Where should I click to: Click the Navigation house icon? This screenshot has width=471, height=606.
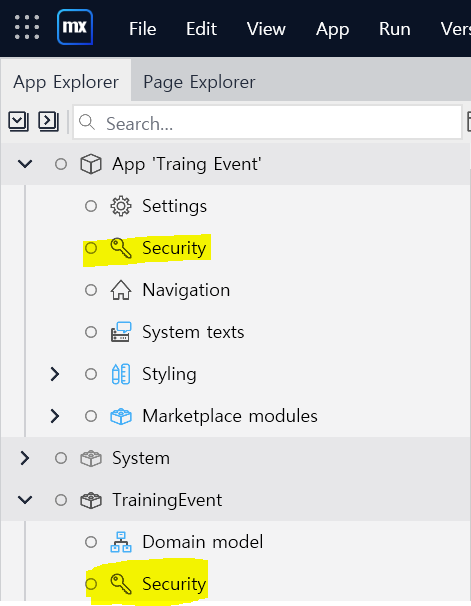121,290
